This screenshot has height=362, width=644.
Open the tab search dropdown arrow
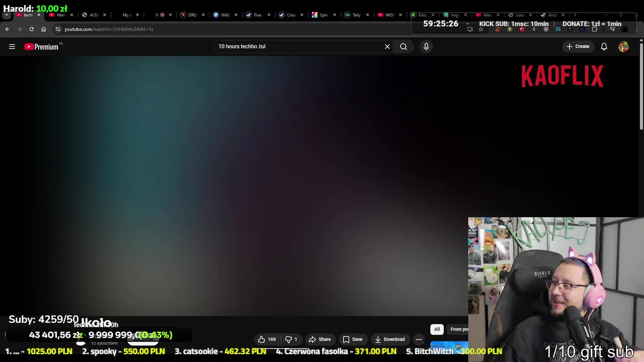point(7,15)
